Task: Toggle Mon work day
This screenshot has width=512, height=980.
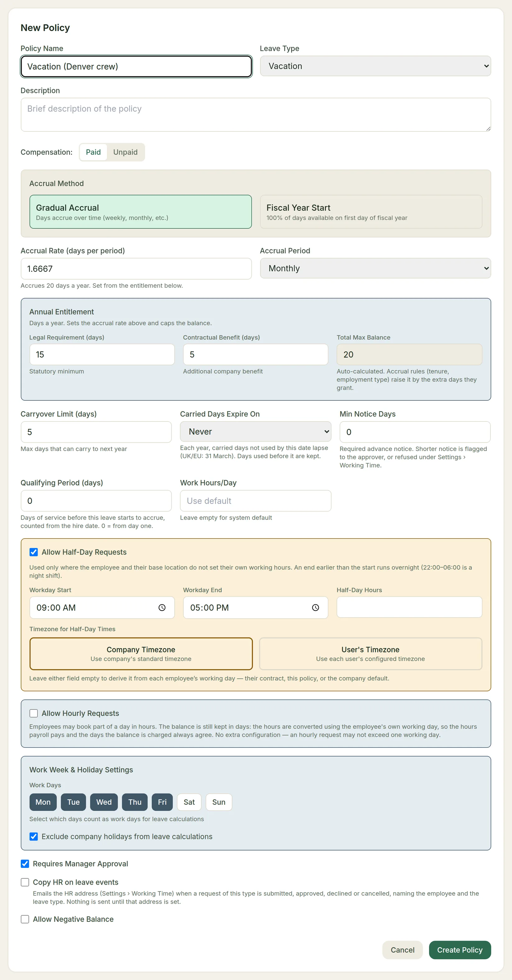Action: (43, 802)
